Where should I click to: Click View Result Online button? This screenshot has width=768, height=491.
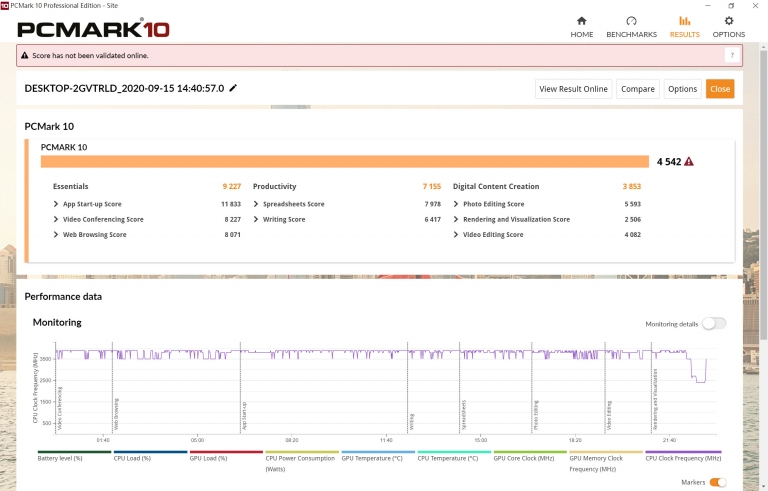click(x=573, y=89)
